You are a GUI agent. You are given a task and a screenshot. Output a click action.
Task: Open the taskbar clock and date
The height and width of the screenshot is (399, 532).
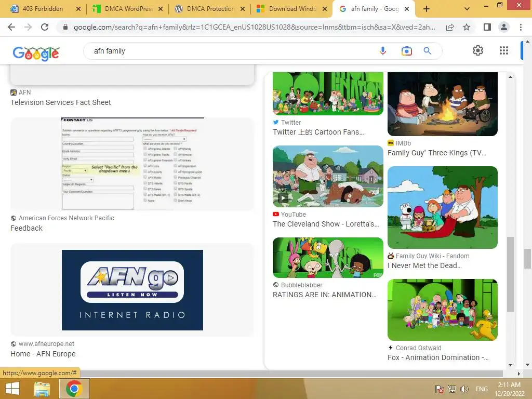[509, 389]
